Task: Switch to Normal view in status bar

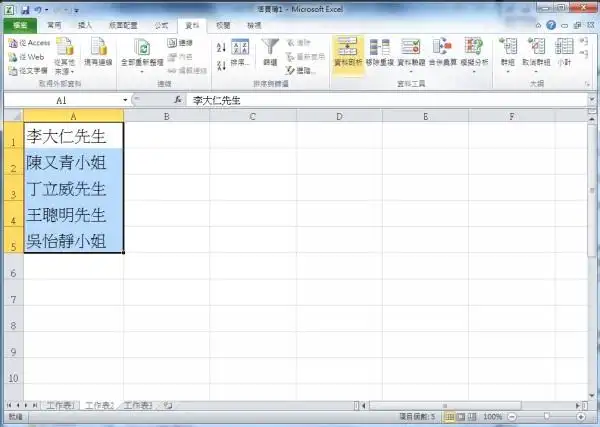Action: (x=449, y=416)
